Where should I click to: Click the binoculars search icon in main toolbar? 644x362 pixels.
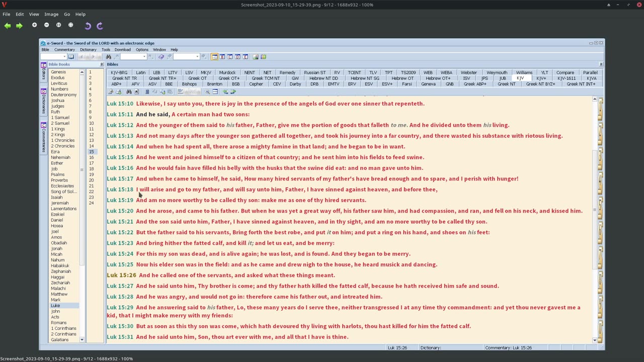[108, 57]
